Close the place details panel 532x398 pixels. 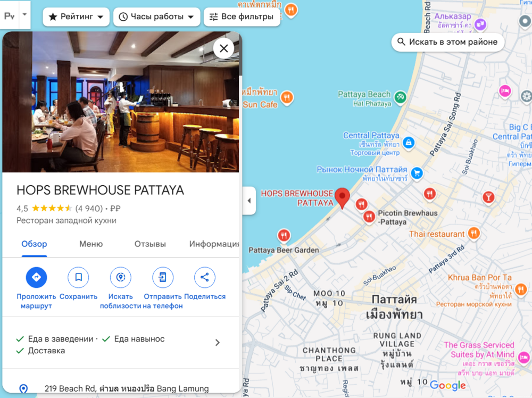[223, 48]
